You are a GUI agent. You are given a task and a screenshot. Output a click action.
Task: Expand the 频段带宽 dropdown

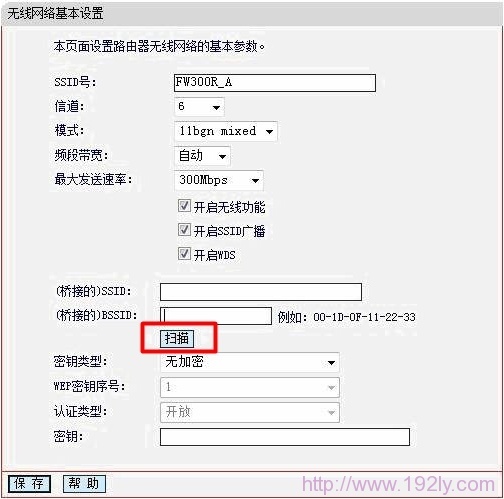point(202,156)
